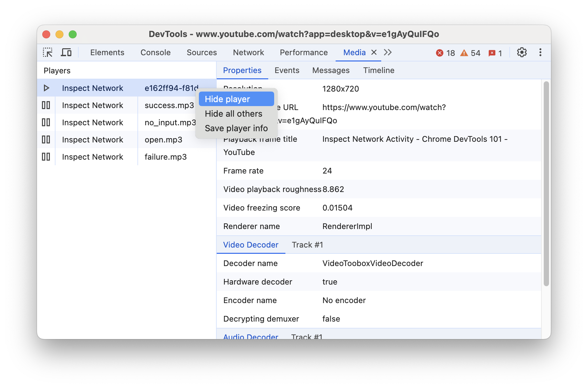
Task: Click the red error counter showing 18
Action: pyautogui.click(x=445, y=53)
